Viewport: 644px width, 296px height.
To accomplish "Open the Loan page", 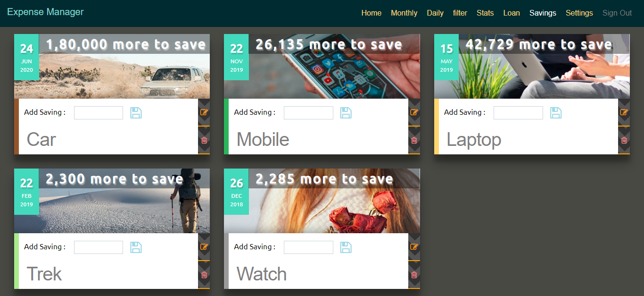I will [x=512, y=13].
